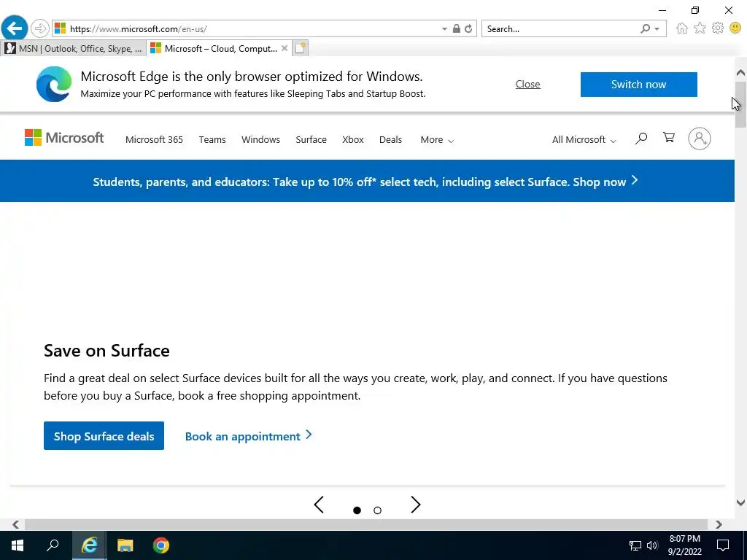This screenshot has height=560, width=747.
Task: Click the vertical scrollbar thumb
Action: [x=740, y=104]
